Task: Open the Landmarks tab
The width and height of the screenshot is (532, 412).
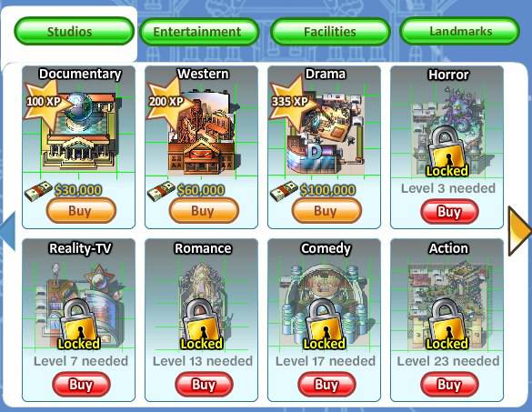Action: click(x=460, y=31)
